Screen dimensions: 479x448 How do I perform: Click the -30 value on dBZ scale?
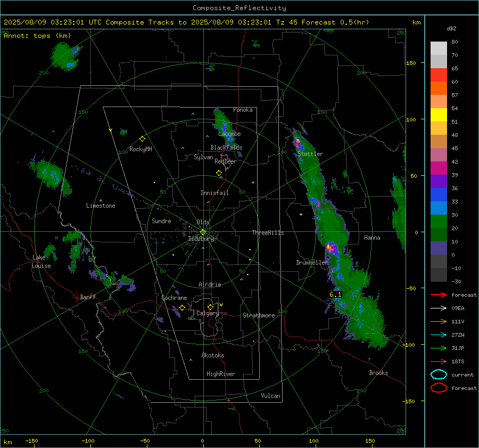coord(456,281)
